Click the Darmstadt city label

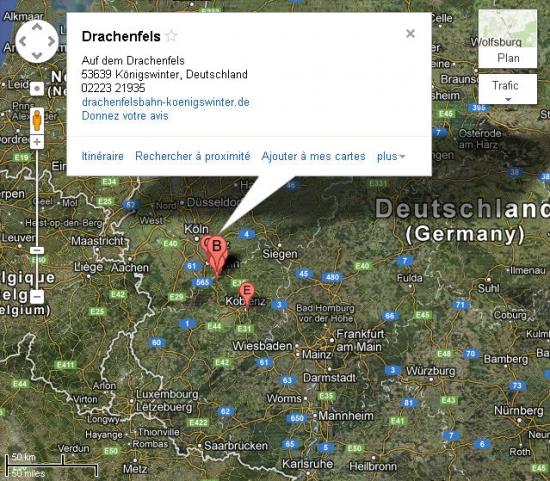329,378
